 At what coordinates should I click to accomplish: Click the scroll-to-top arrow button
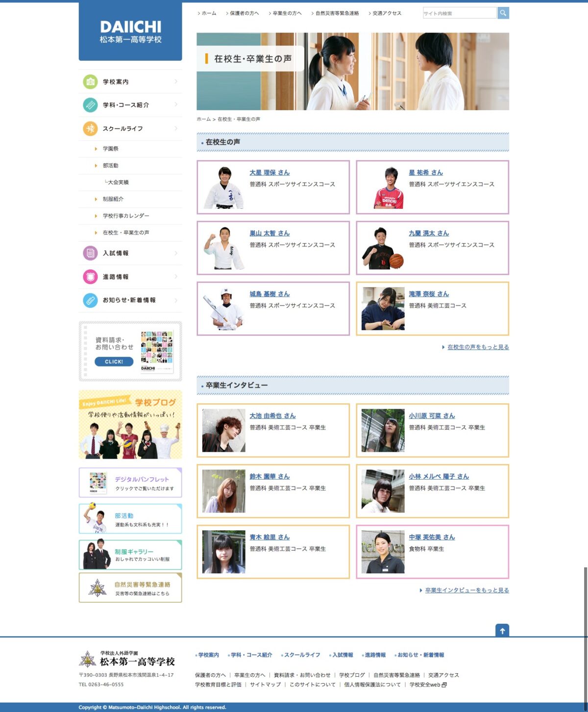(502, 631)
